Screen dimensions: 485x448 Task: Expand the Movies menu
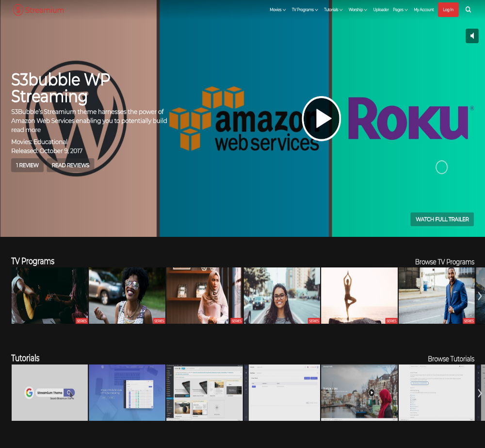[277, 10]
